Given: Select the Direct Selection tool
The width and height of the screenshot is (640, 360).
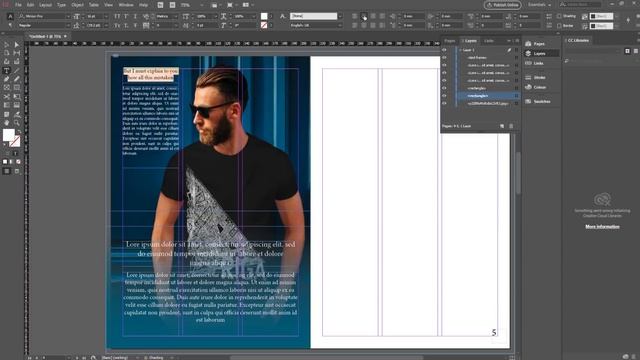Looking at the screenshot, I should [x=16, y=44].
